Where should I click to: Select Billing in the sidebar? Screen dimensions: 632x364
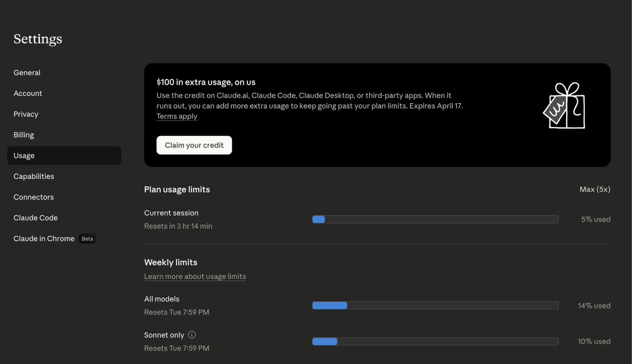click(x=24, y=135)
